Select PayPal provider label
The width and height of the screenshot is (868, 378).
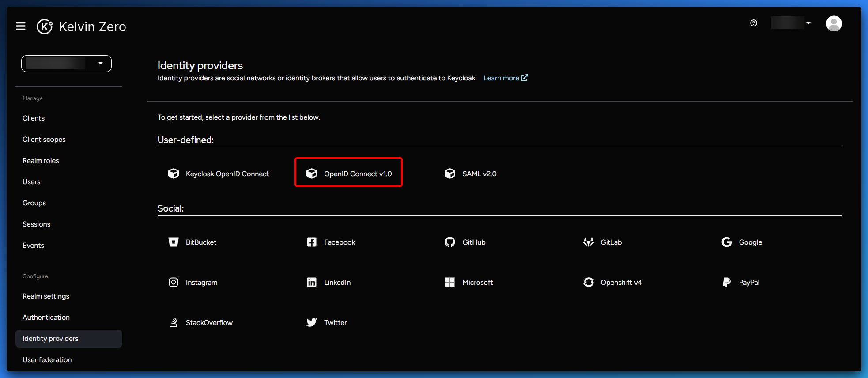coord(749,283)
